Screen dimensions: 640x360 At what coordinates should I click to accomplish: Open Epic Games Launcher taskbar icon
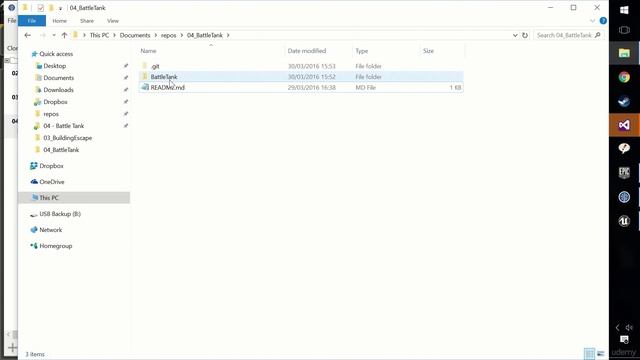point(624,173)
